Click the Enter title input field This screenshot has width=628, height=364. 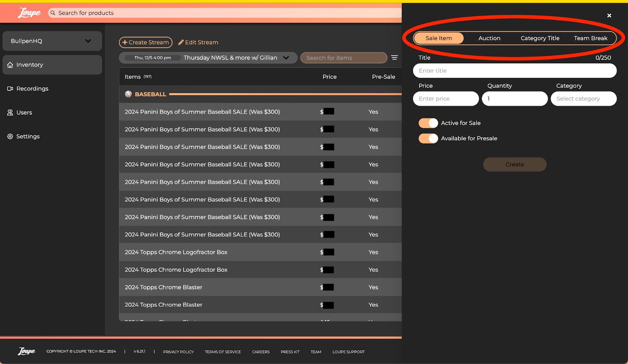[x=515, y=71]
